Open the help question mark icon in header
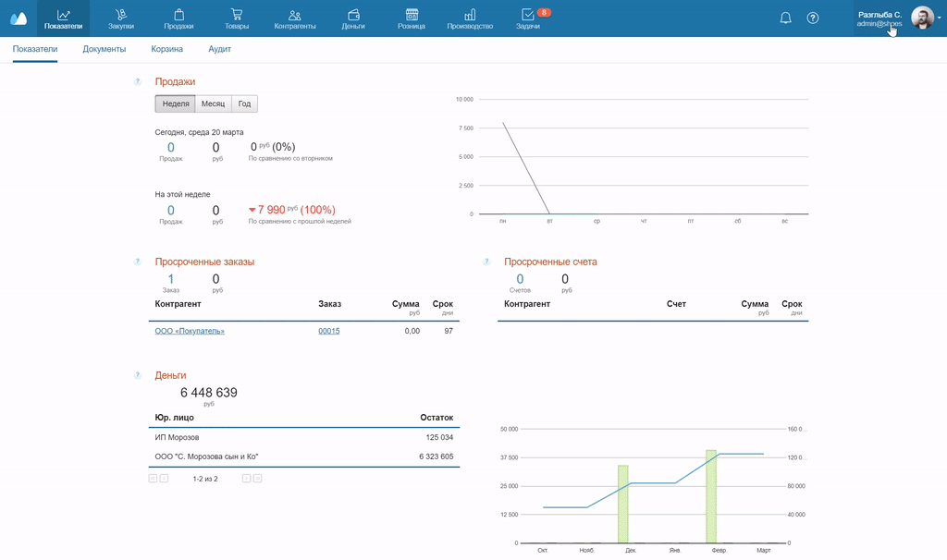This screenshot has width=947, height=560. pyautogui.click(x=813, y=18)
